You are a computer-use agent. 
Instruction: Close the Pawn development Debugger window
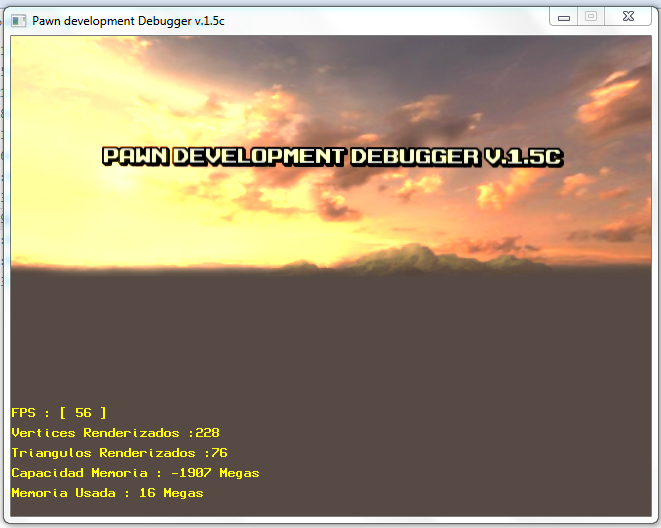tap(628, 17)
